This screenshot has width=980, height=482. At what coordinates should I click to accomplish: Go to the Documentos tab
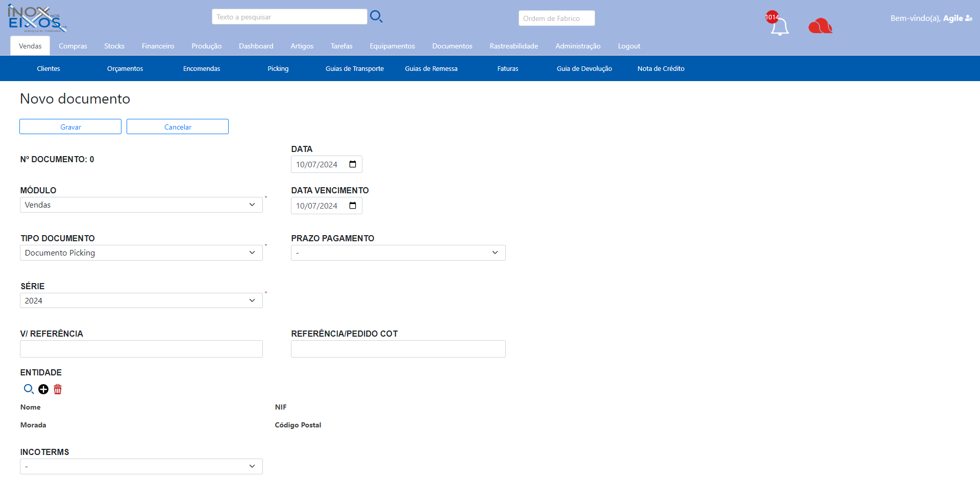[452, 46]
